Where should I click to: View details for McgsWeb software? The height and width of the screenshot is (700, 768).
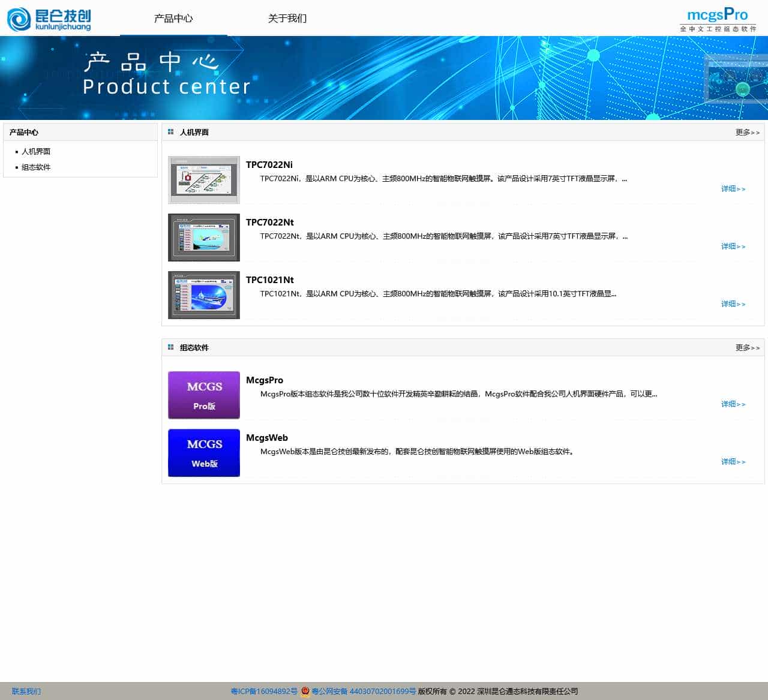[733, 462]
